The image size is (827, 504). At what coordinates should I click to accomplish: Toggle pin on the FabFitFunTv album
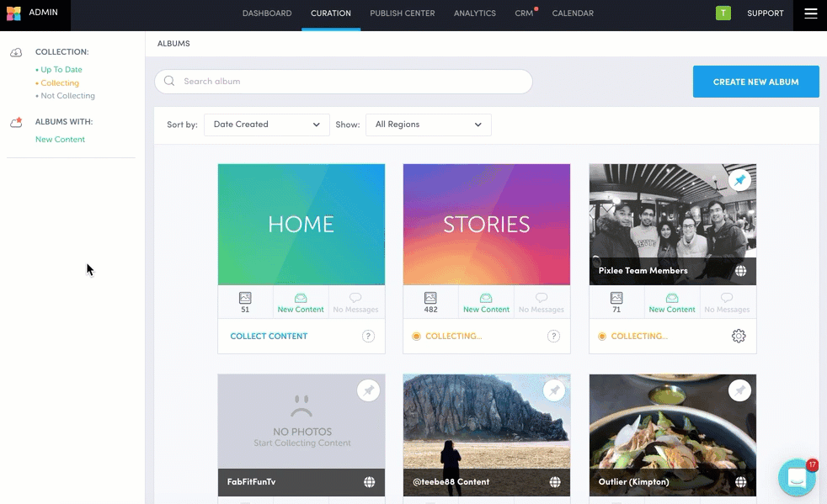pyautogui.click(x=368, y=390)
